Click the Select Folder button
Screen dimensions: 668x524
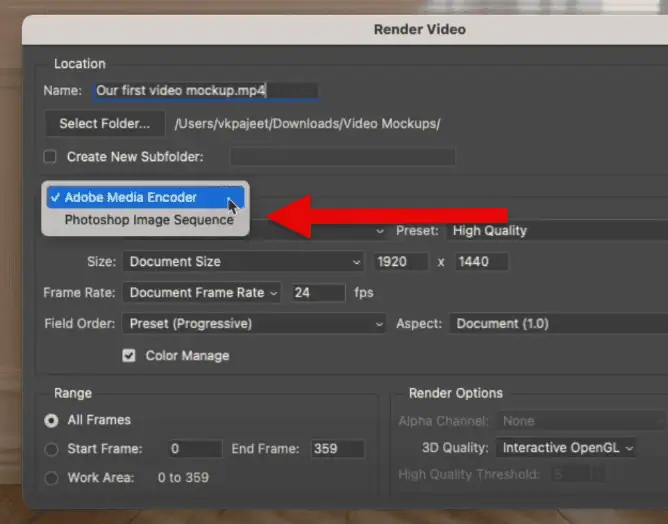(x=104, y=124)
